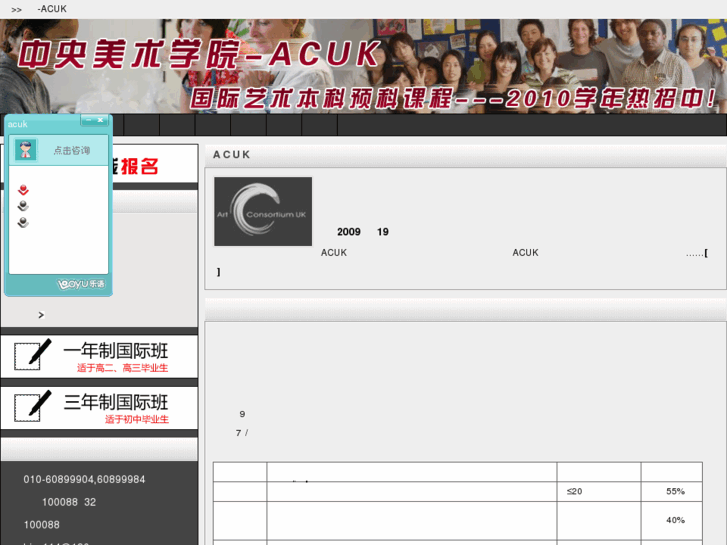
Task: Select the red online agent icon
Action: [23, 190]
